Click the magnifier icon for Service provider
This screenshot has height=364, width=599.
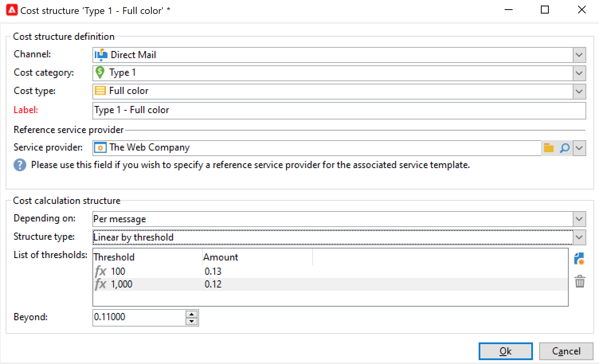click(x=564, y=148)
